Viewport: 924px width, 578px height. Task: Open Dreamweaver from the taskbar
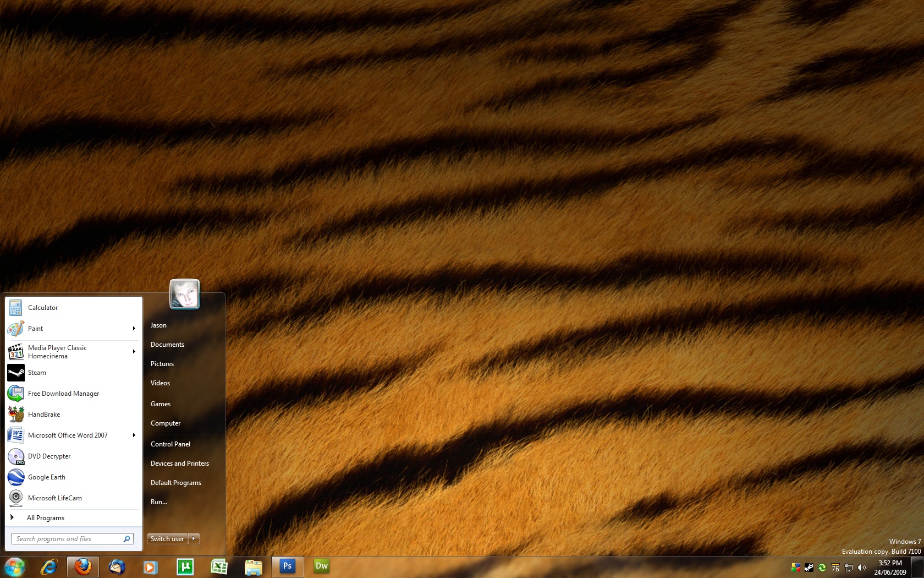coord(321,566)
